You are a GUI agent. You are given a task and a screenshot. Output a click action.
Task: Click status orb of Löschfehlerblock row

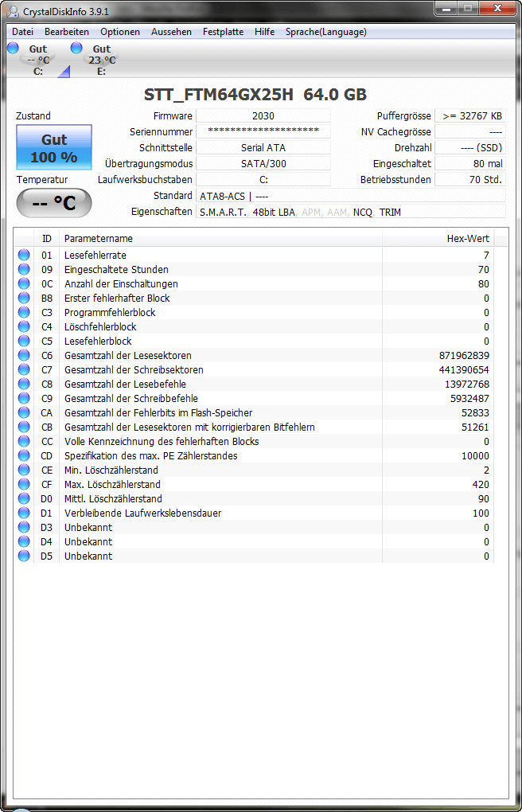click(x=24, y=326)
